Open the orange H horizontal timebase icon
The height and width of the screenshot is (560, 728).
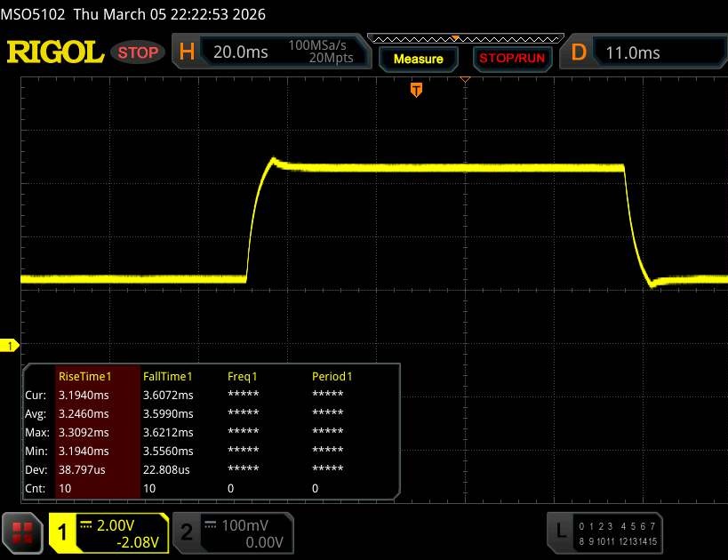click(187, 52)
